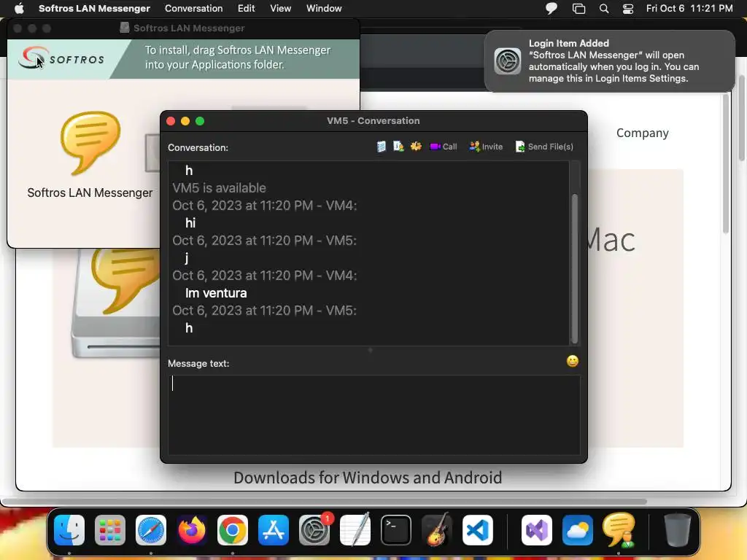
Task: Click the Softros LAN Messenger app icon in installer
Action: point(90,143)
